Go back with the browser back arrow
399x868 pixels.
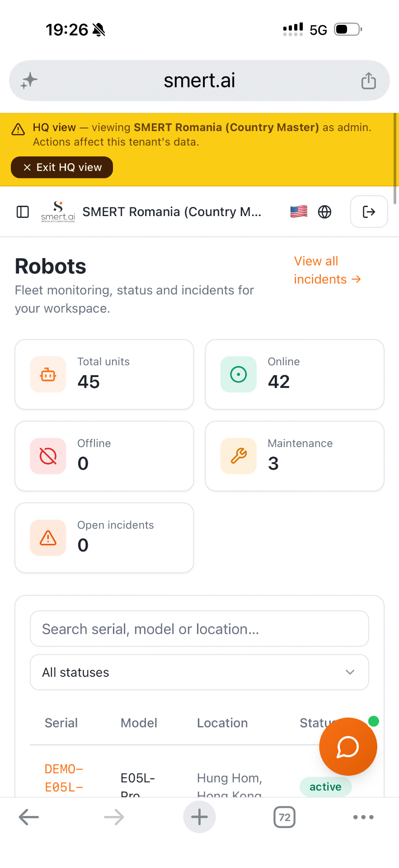click(29, 817)
